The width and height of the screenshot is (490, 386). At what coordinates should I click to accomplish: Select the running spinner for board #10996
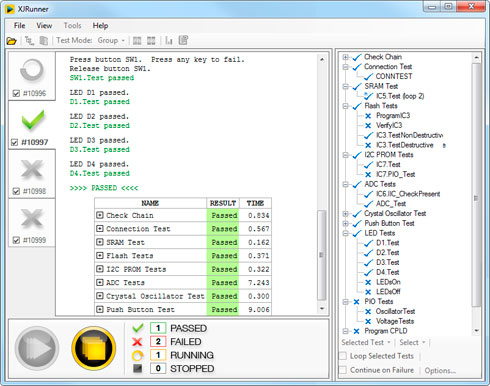click(32, 70)
